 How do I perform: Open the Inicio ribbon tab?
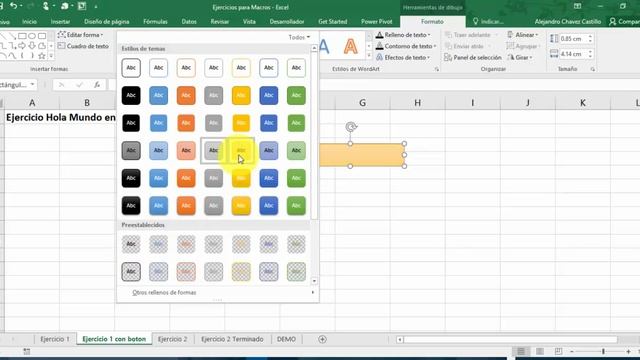click(x=29, y=22)
